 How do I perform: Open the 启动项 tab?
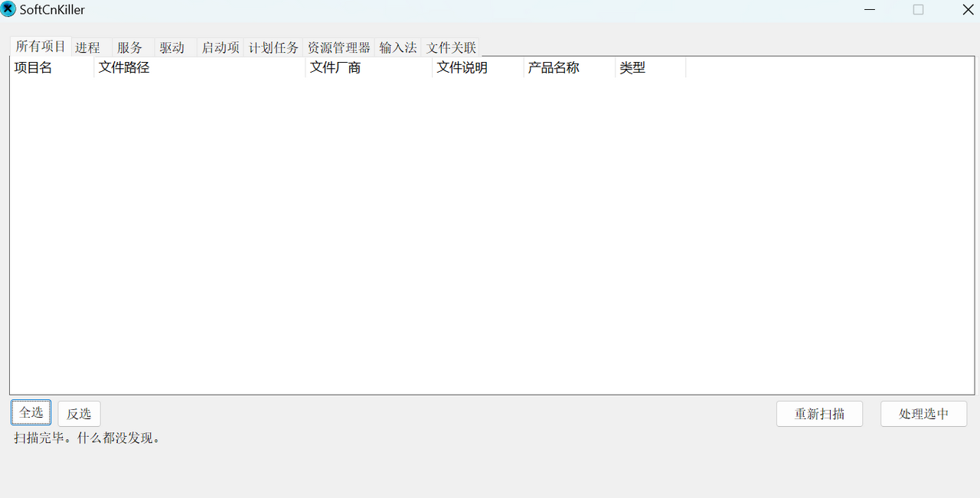click(220, 47)
